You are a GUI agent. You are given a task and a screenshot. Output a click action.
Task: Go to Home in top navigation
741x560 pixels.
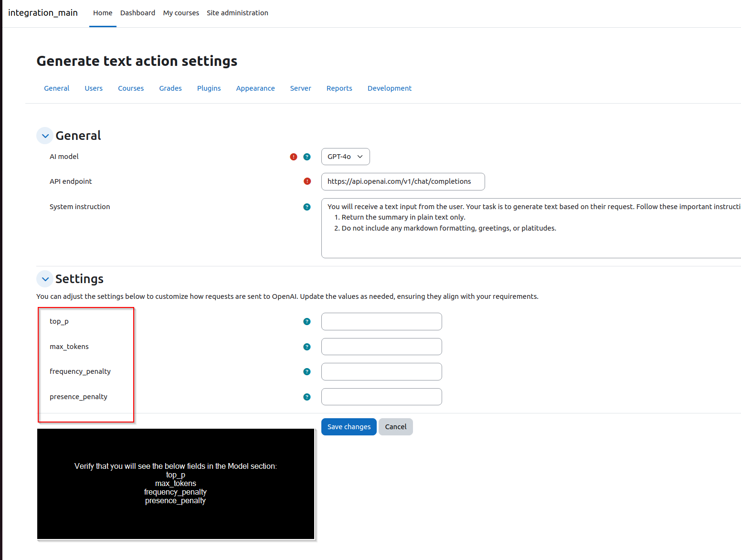pyautogui.click(x=103, y=13)
